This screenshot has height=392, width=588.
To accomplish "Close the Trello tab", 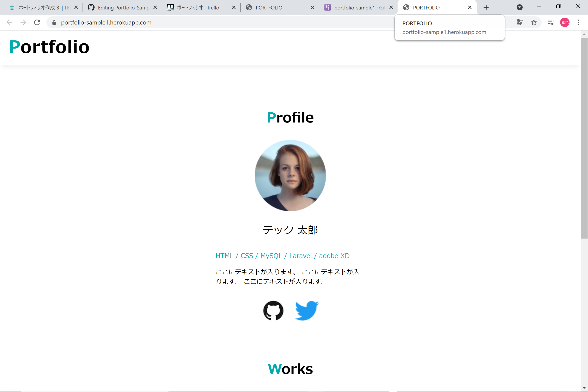I will coord(234,8).
